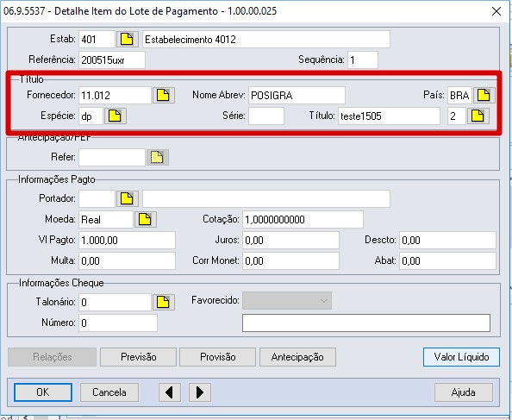Image resolution: width=512 pixels, height=420 pixels.
Task: Click the empty Série field
Action: pos(266,116)
